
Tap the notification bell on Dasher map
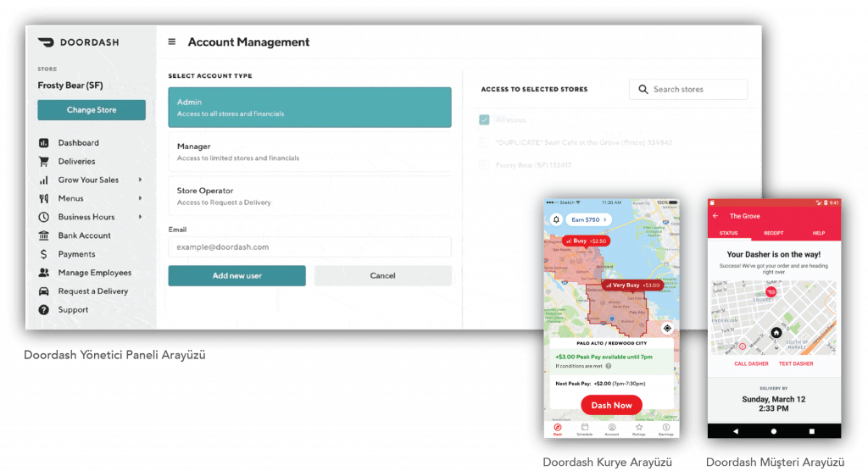point(556,219)
